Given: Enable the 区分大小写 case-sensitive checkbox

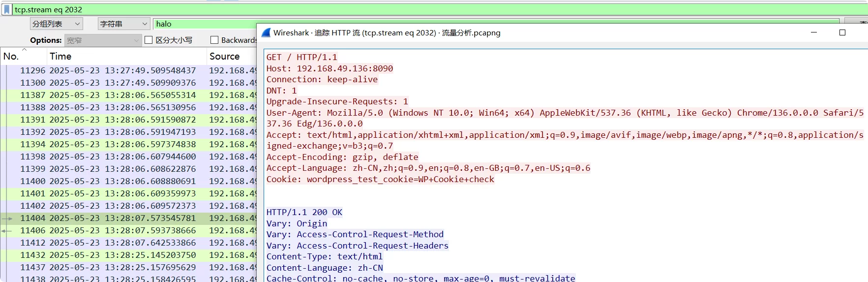Looking at the screenshot, I should point(149,40).
